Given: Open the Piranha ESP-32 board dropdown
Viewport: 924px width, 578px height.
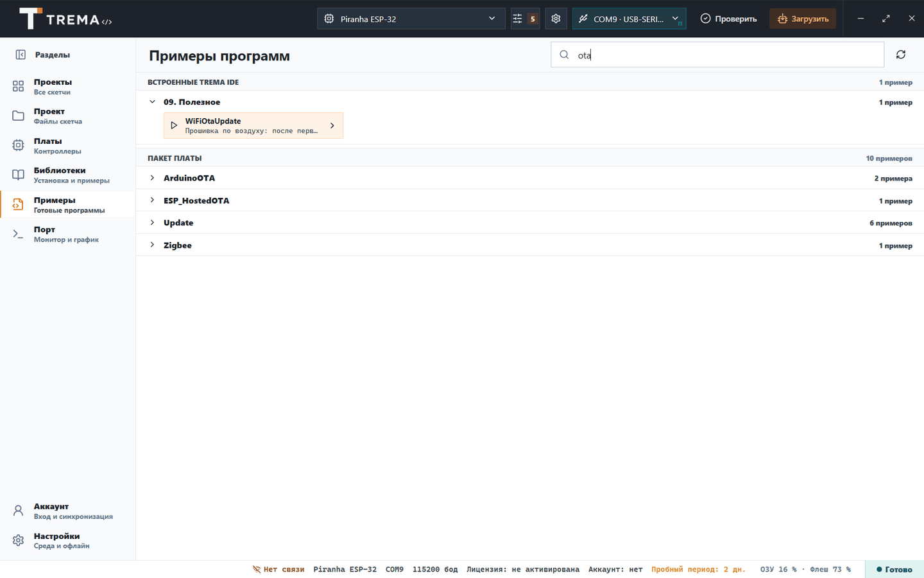Looking at the screenshot, I should [410, 19].
